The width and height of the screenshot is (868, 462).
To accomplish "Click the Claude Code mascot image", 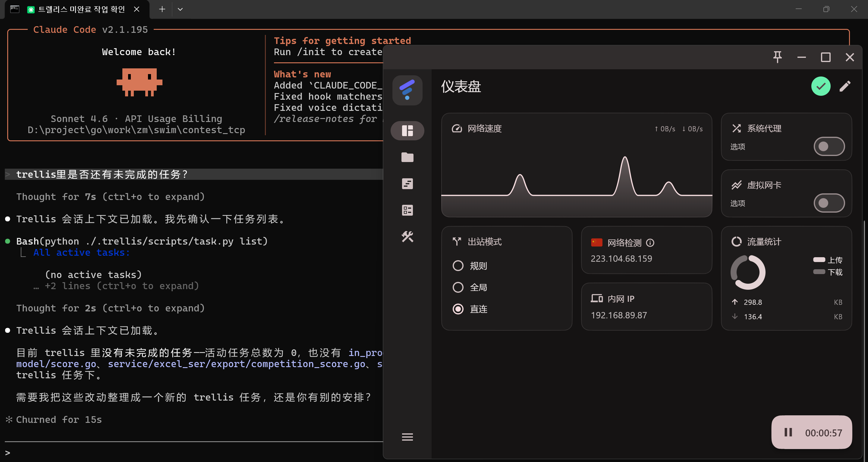I will 139,82.
